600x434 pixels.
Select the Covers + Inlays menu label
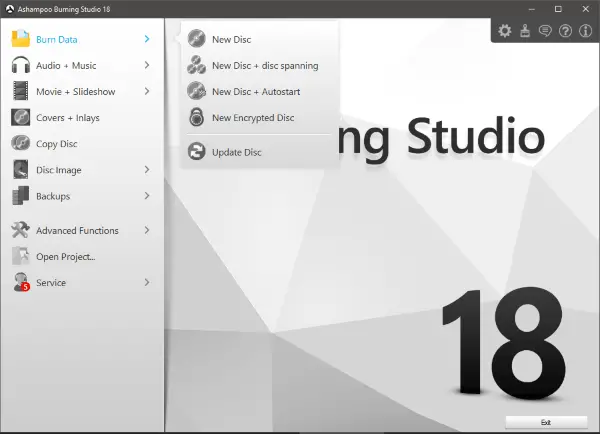[x=68, y=118]
